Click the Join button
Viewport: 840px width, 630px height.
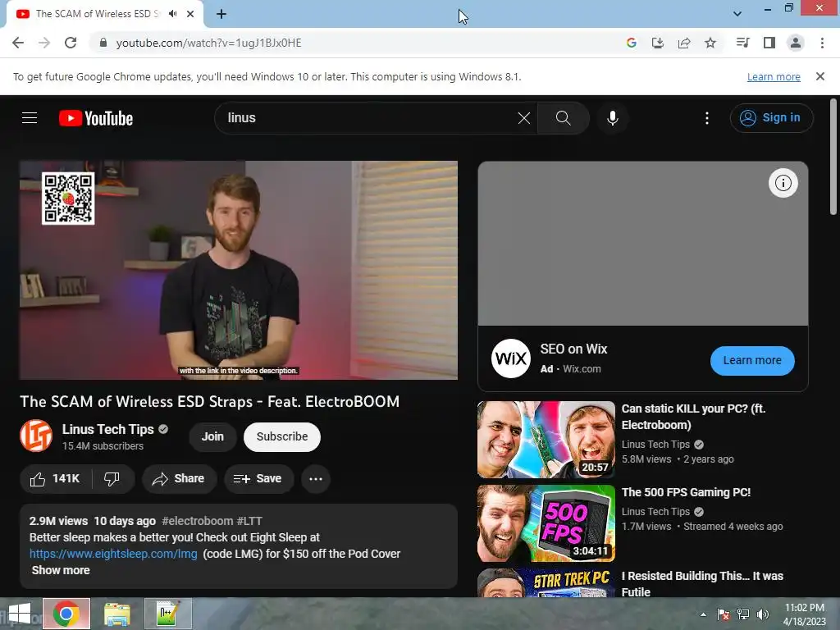212,436
